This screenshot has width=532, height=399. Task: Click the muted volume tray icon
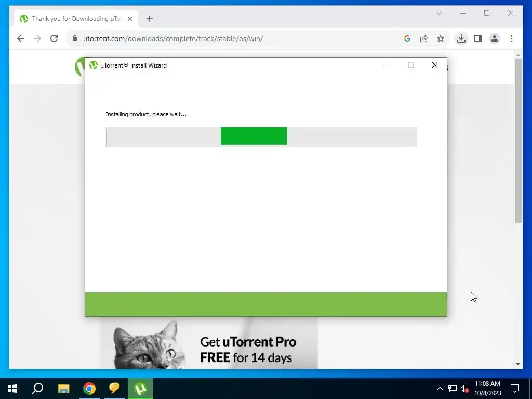[465, 389]
